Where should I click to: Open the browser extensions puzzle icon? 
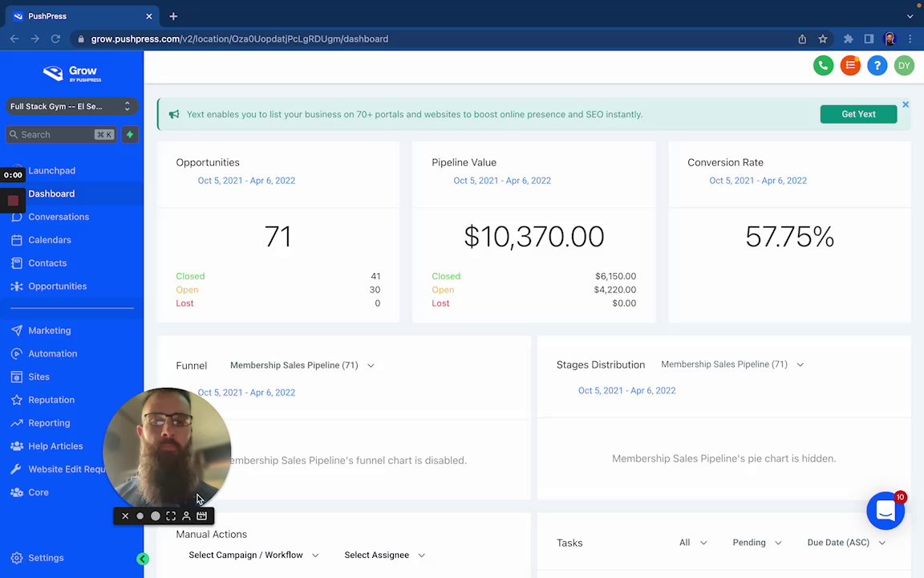pyautogui.click(x=848, y=39)
